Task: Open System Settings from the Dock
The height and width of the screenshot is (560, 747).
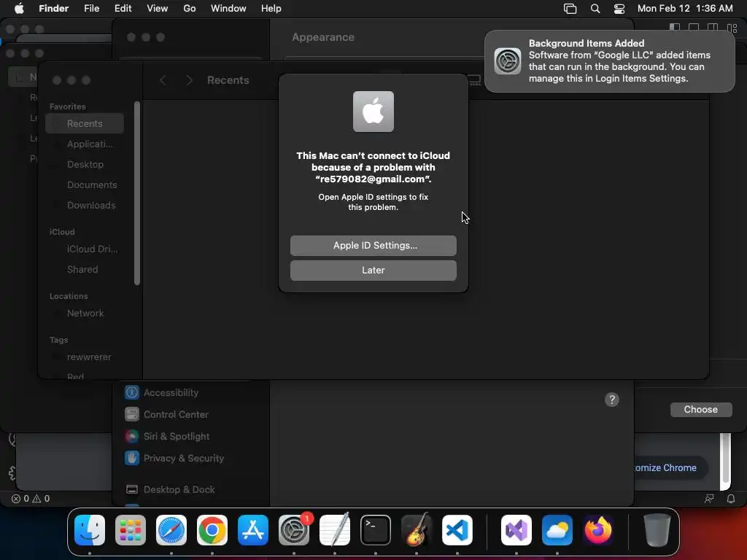Action: click(294, 530)
